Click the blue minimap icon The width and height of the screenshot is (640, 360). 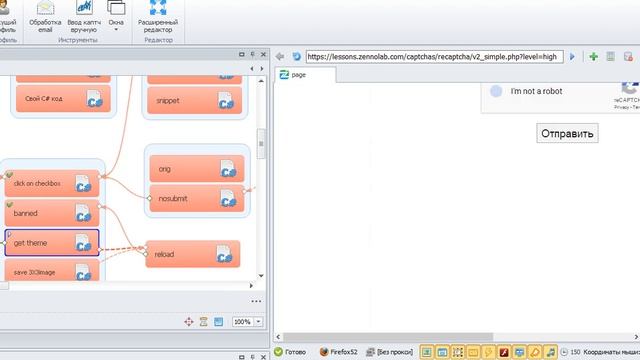(x=218, y=322)
